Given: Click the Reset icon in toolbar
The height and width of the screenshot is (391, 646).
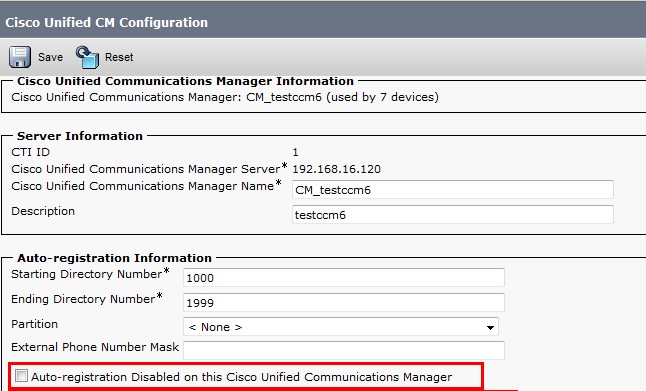Looking at the screenshot, I should click(x=87, y=57).
